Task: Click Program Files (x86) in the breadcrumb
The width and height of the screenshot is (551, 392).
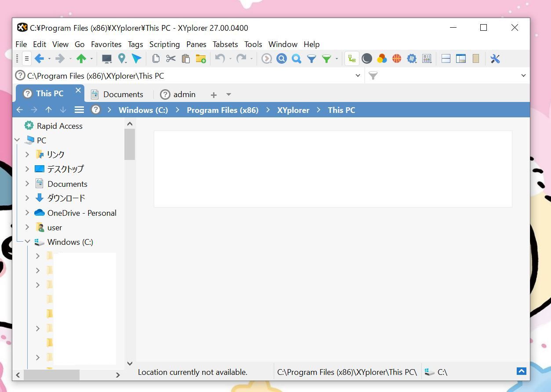Action: click(x=223, y=110)
